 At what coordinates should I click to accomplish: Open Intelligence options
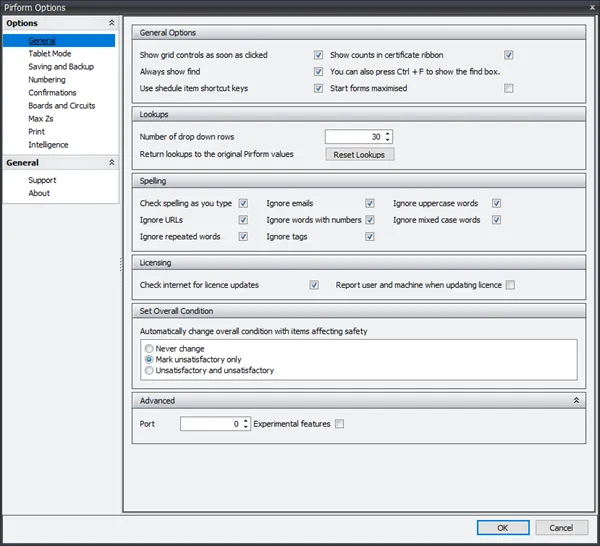point(48,145)
